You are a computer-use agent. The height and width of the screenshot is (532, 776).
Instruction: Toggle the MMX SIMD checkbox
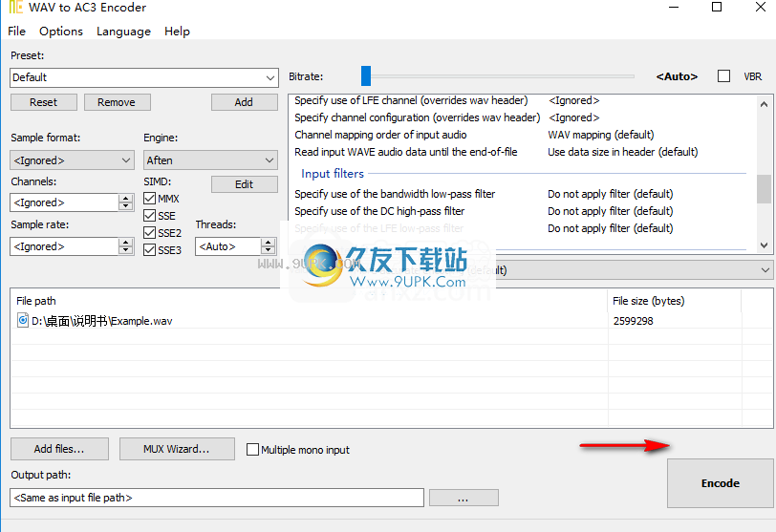[149, 199]
